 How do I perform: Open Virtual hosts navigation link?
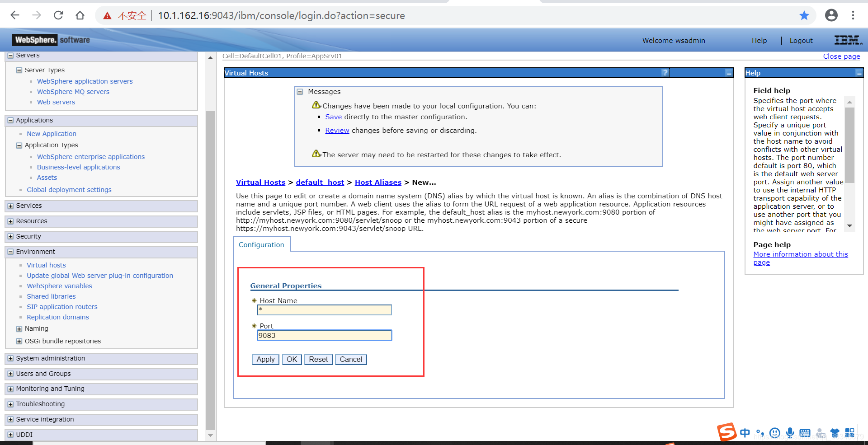pos(46,265)
